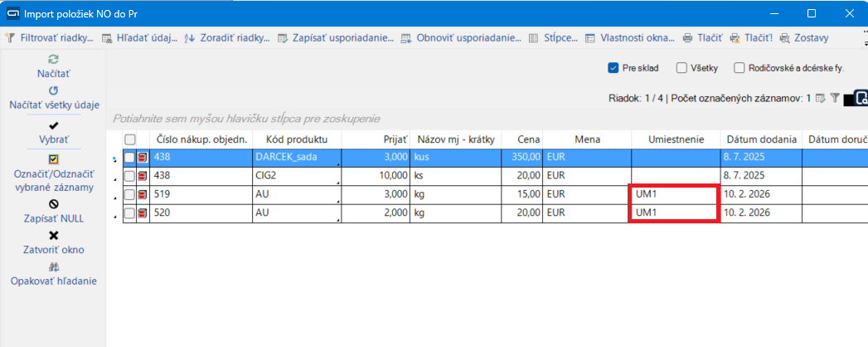Image resolution: width=868 pixels, height=347 pixels.
Task: Click the Načítať všetky údaje icon
Action: point(53,90)
